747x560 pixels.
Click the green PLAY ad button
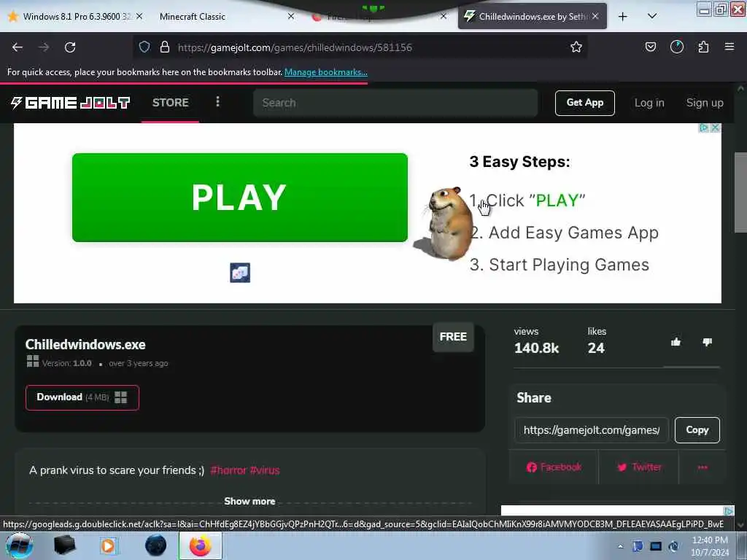click(x=239, y=198)
